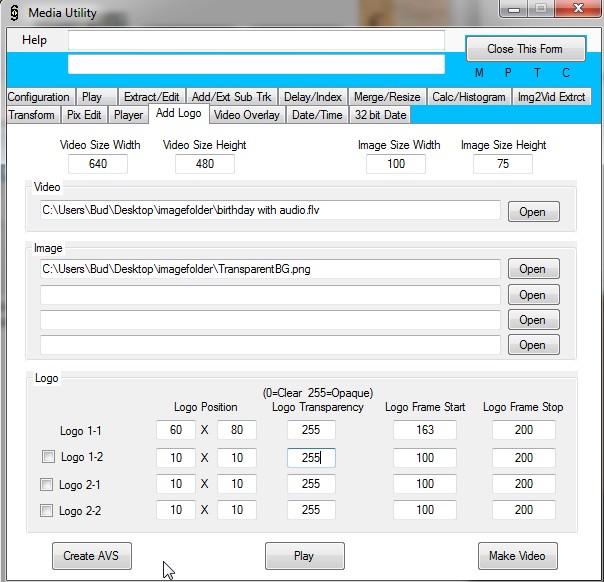Click Open next to TransparentBG.png path
The height and width of the screenshot is (582, 604).
(x=534, y=268)
